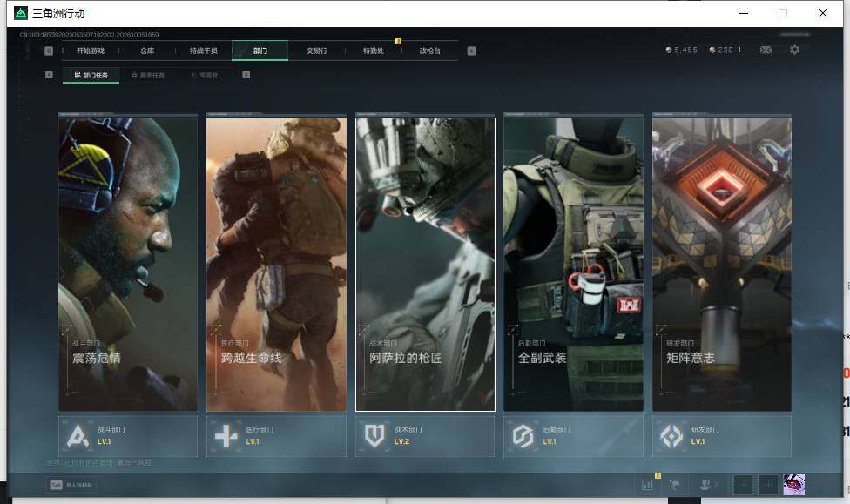Minimize the 三角洲行动 window
The height and width of the screenshot is (504, 850).
(x=744, y=13)
